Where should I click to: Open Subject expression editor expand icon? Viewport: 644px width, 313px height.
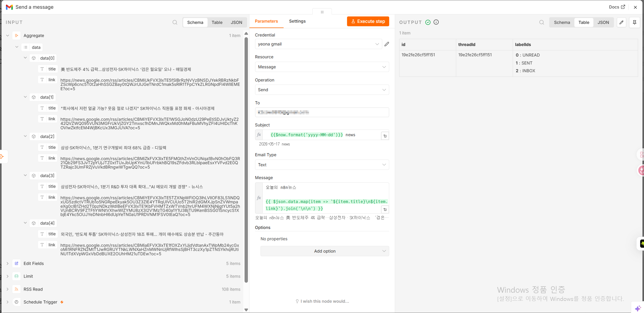pos(385,136)
